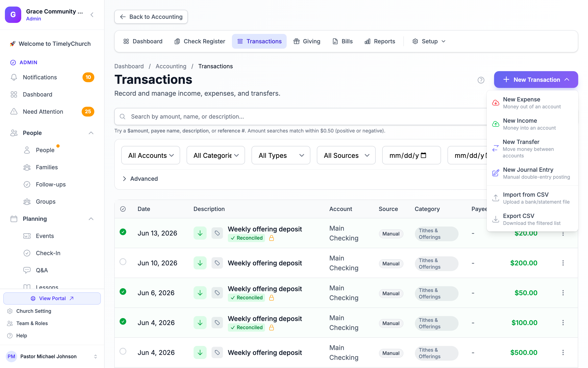Choose New Expense from the menu
The height and width of the screenshot is (368, 588).
coord(532,103)
